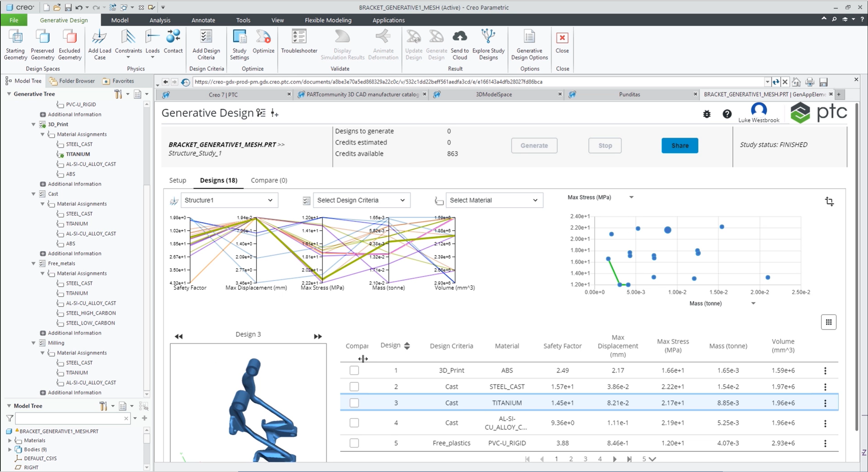Open the rows-per-page dropdown showing 5
The width and height of the screenshot is (868, 472).
click(649, 459)
